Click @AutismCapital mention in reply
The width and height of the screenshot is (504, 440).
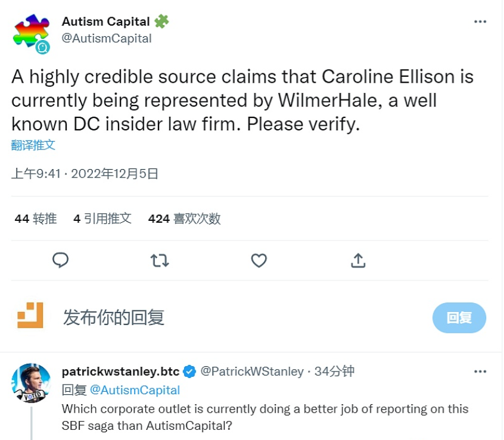click(x=134, y=390)
